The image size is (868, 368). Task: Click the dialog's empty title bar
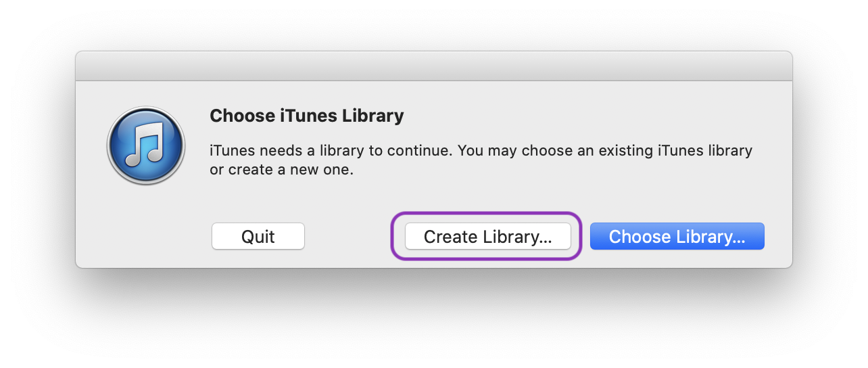click(x=433, y=66)
